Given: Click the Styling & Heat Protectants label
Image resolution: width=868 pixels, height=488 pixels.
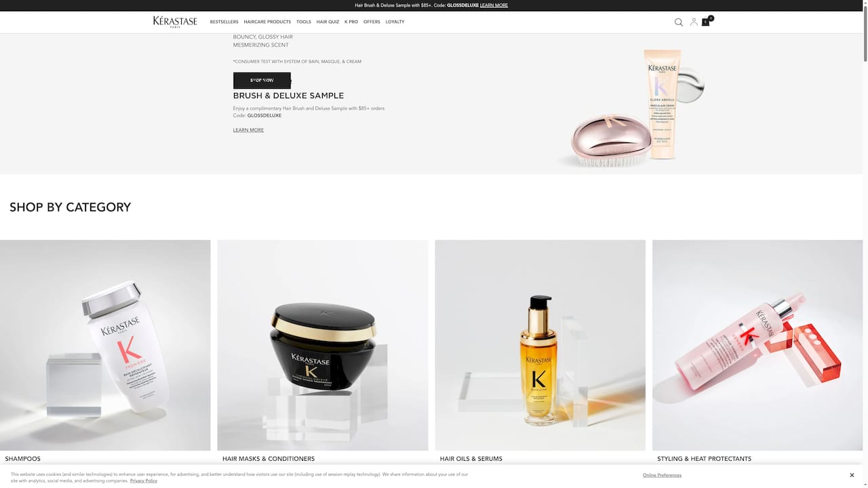Looking at the screenshot, I should (704, 459).
